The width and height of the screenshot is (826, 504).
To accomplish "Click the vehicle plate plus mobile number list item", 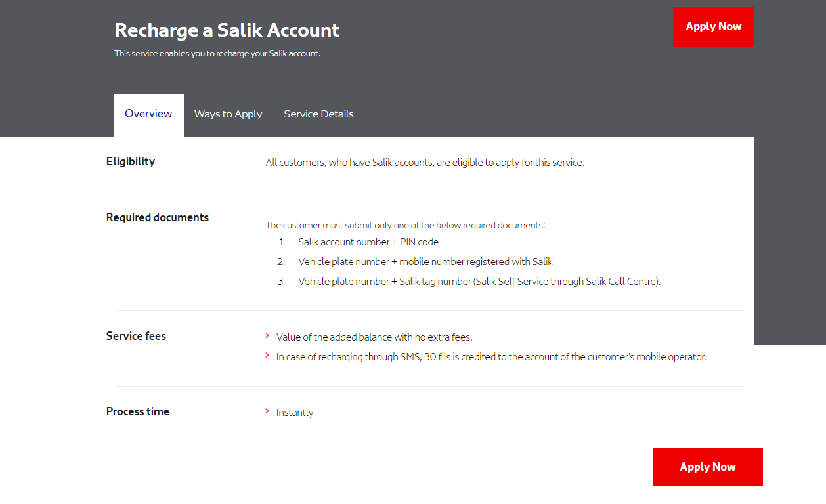I will (x=425, y=261).
